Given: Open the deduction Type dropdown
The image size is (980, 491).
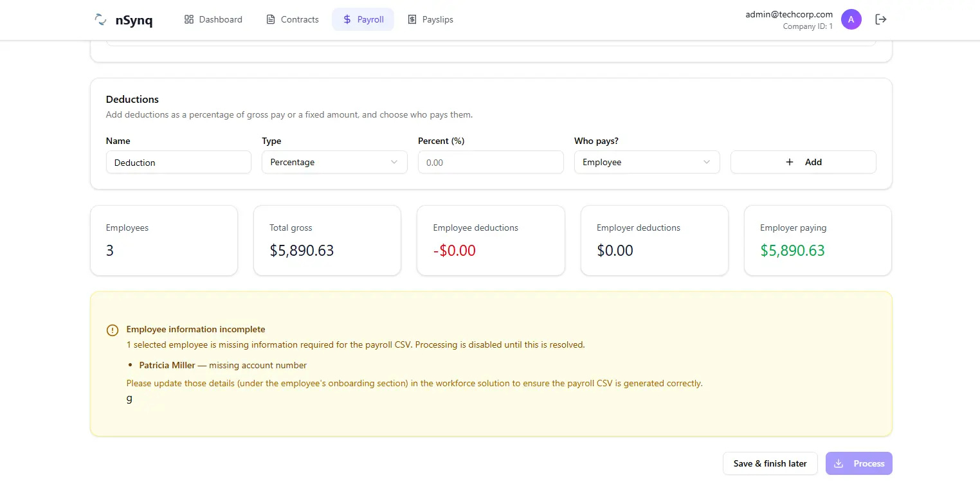Looking at the screenshot, I should click(334, 162).
